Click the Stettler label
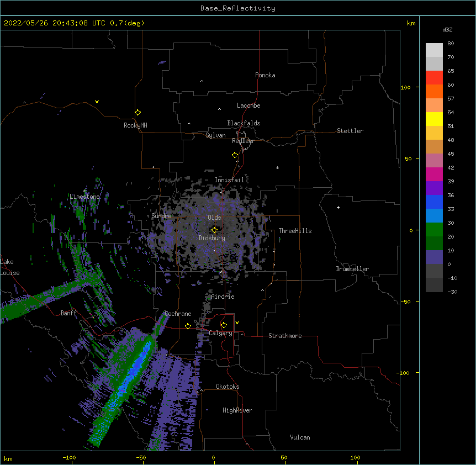Viewport: 476px width, 465px height. 350,131
